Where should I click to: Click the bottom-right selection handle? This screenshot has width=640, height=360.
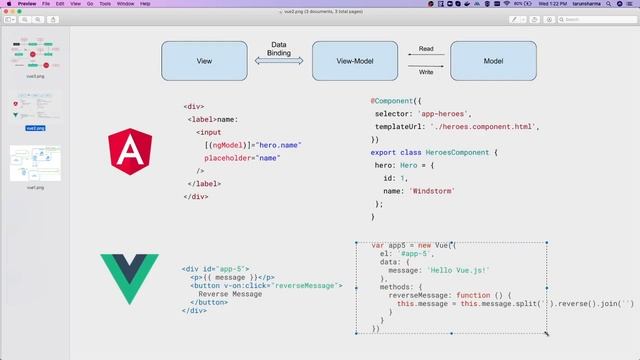pos(547,333)
